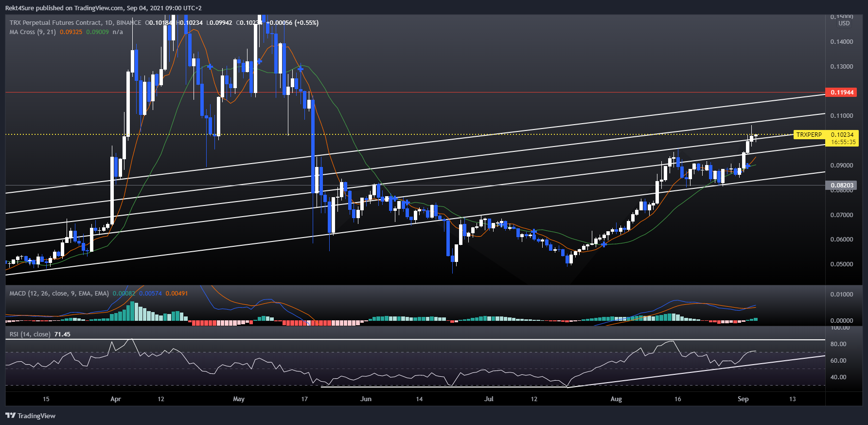Click the Jun label on the time axis

click(366, 399)
